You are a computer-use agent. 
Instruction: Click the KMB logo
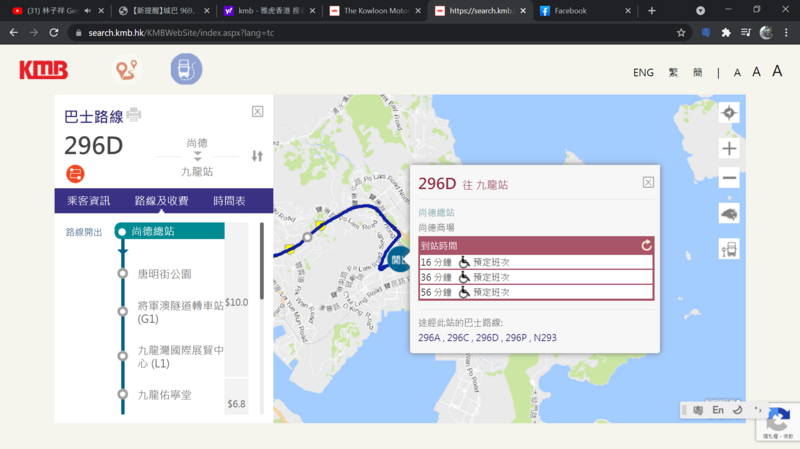click(x=44, y=70)
